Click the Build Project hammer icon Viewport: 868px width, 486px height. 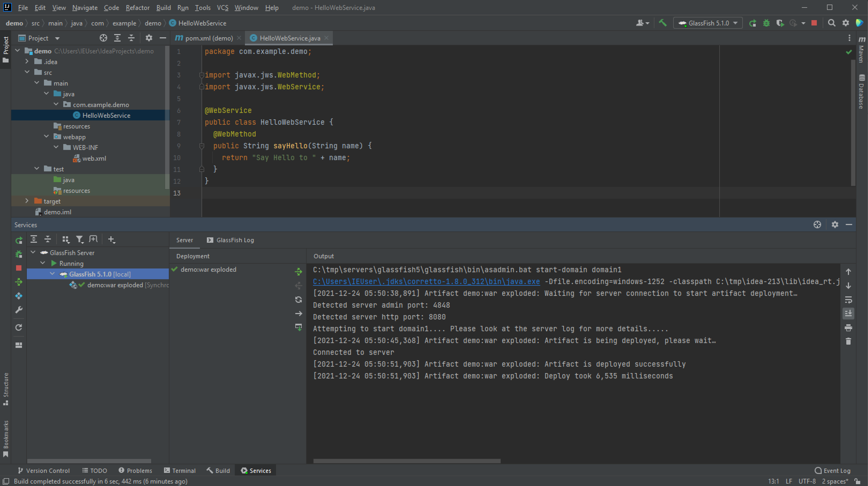tap(662, 23)
